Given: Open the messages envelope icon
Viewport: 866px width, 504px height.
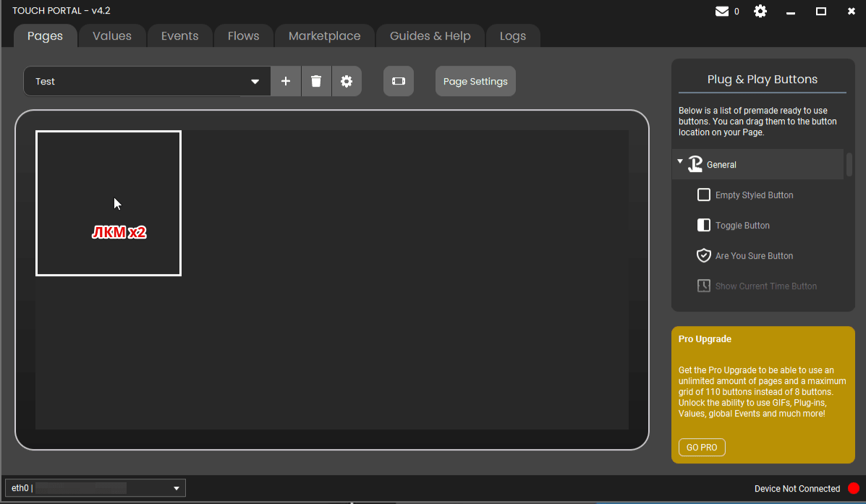Looking at the screenshot, I should 722,11.
